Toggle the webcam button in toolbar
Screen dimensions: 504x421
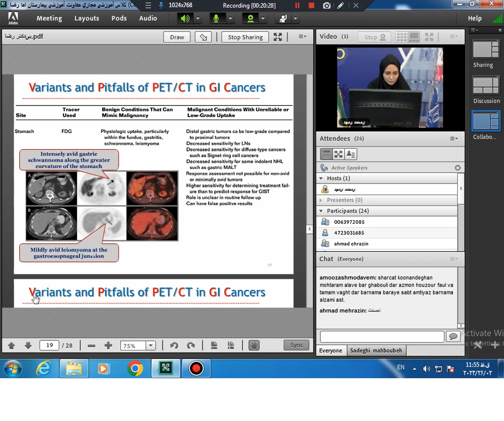tap(250, 19)
